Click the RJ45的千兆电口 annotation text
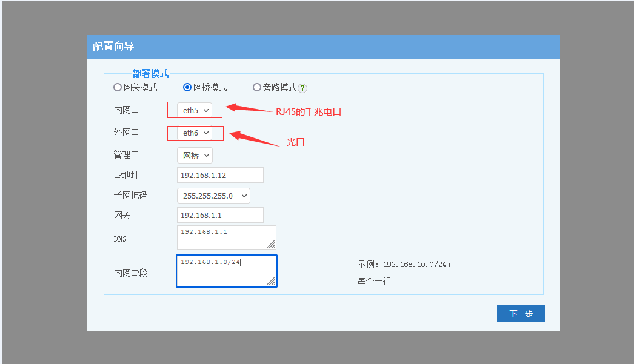The width and height of the screenshot is (634, 364). [x=309, y=111]
